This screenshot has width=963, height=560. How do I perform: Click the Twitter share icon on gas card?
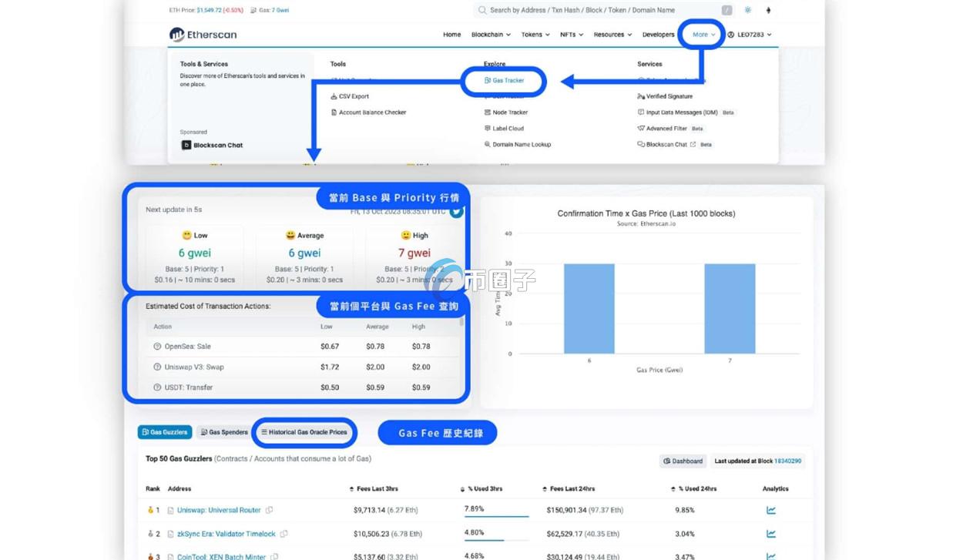(x=456, y=212)
